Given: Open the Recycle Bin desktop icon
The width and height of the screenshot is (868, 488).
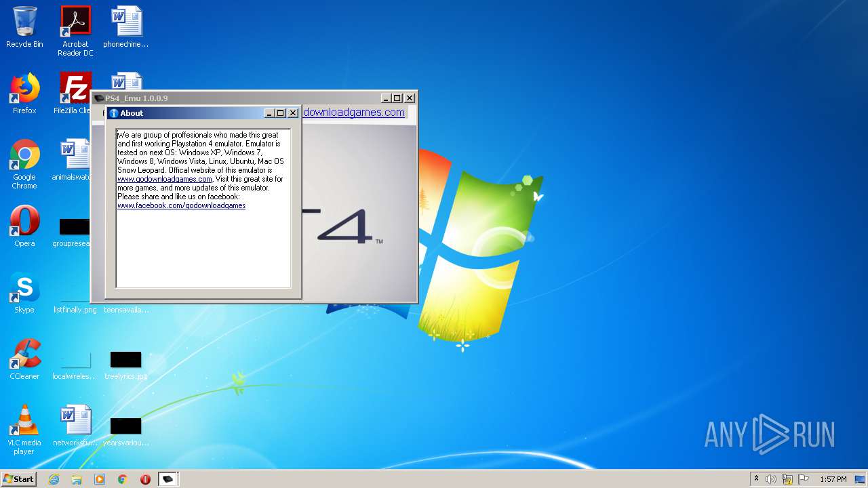Looking at the screenshot, I should [24, 27].
